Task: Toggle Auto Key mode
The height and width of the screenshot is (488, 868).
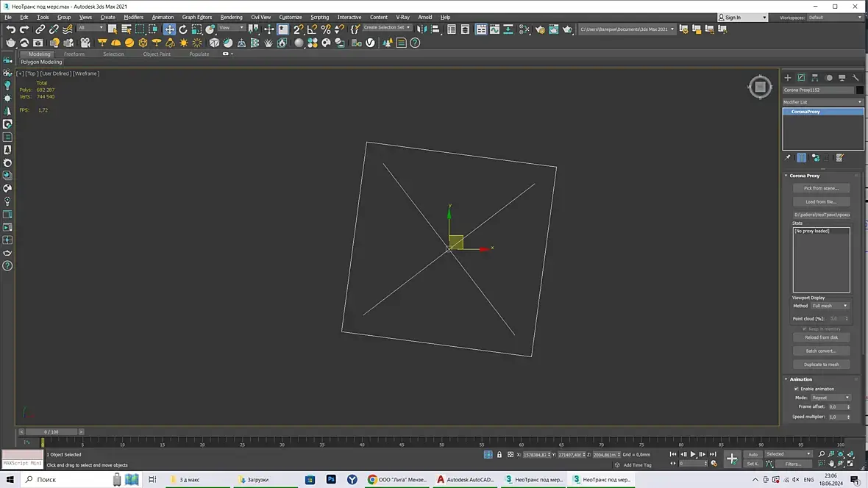Action: pos(753,454)
